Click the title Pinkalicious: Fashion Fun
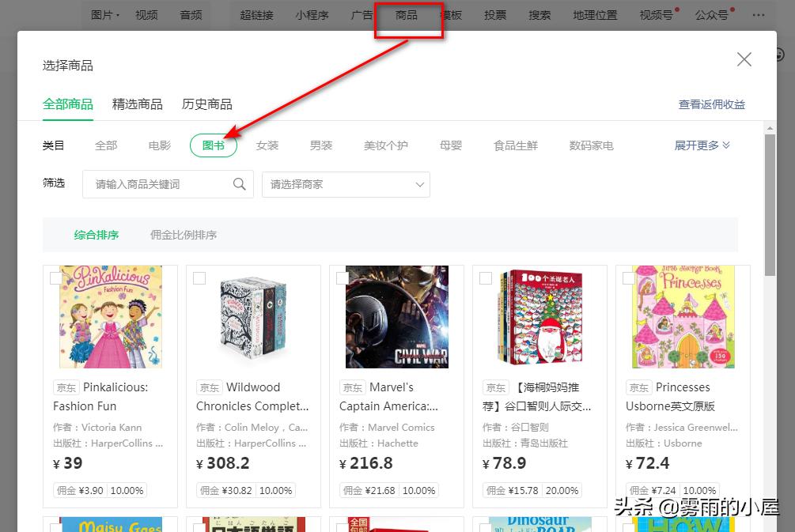 pyautogui.click(x=101, y=397)
